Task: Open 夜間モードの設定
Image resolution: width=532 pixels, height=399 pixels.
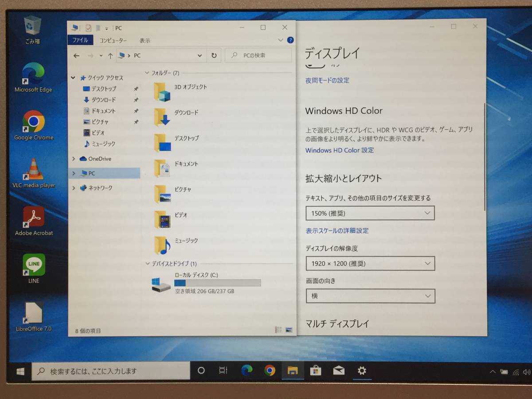Action: coord(327,80)
